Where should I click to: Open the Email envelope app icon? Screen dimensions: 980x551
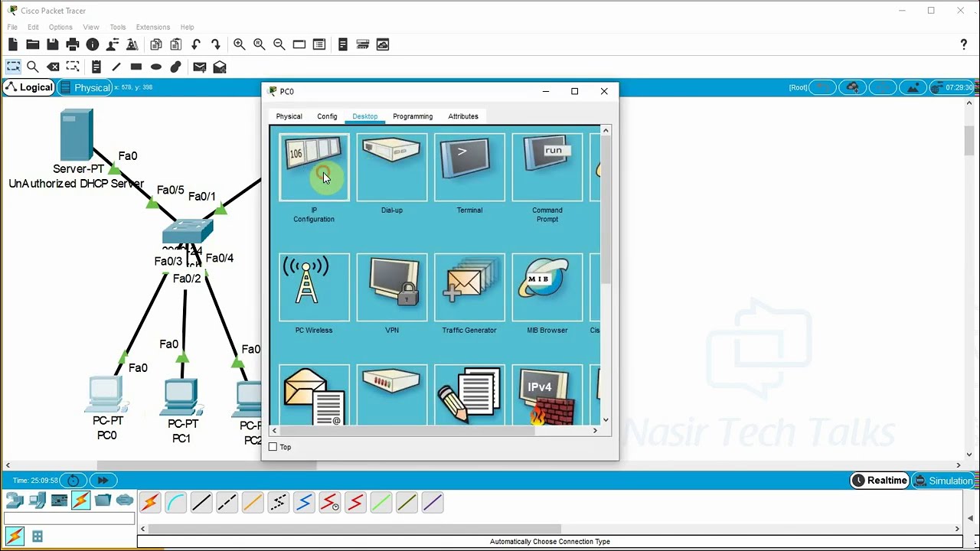pos(314,396)
